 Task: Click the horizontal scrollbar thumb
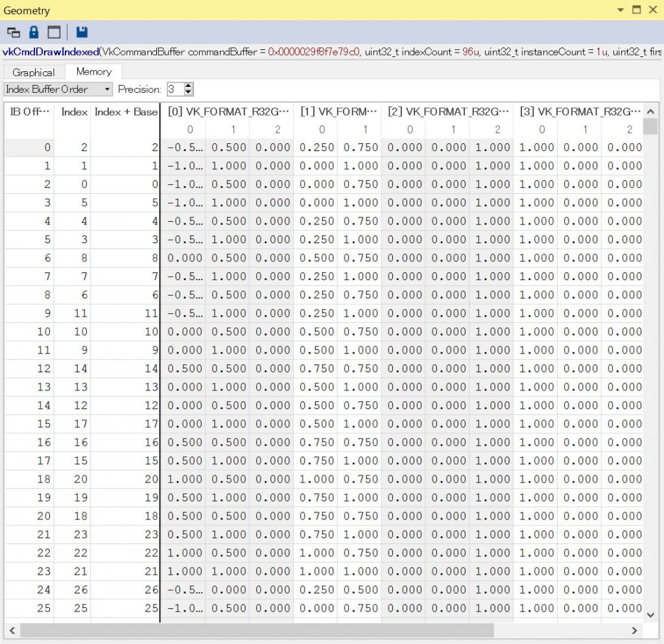pos(257,630)
